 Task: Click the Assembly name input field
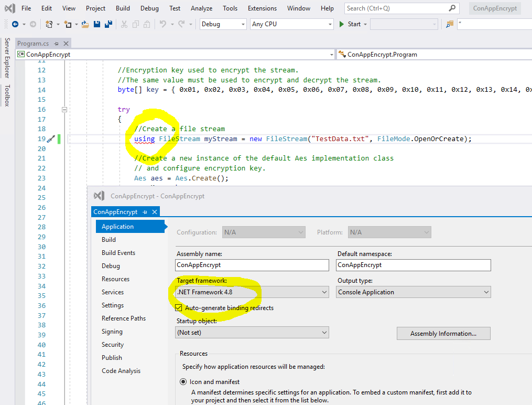(x=252, y=265)
